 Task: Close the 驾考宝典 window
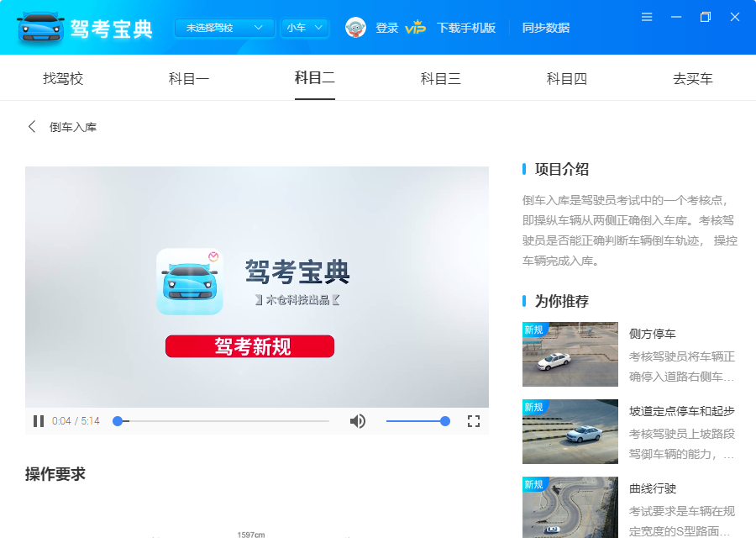735,18
